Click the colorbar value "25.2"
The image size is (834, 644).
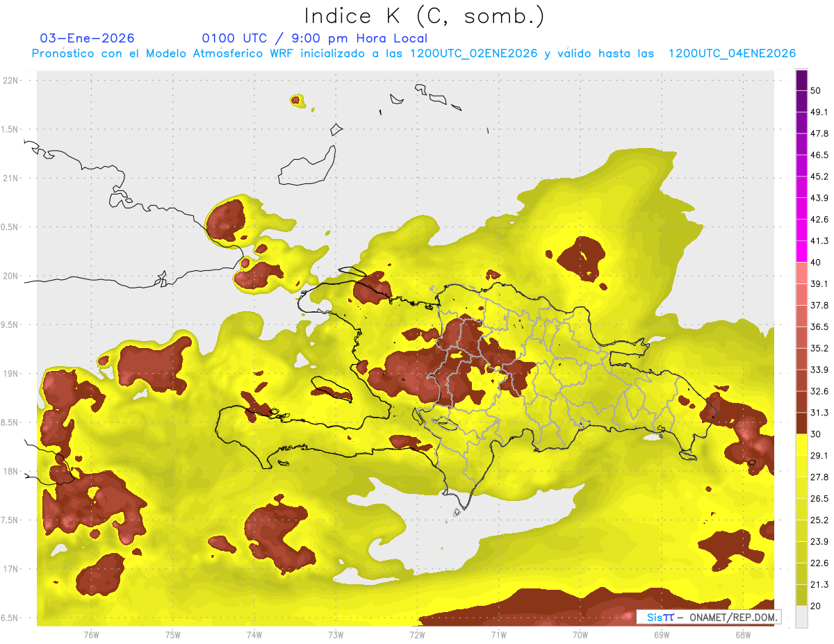click(819, 520)
